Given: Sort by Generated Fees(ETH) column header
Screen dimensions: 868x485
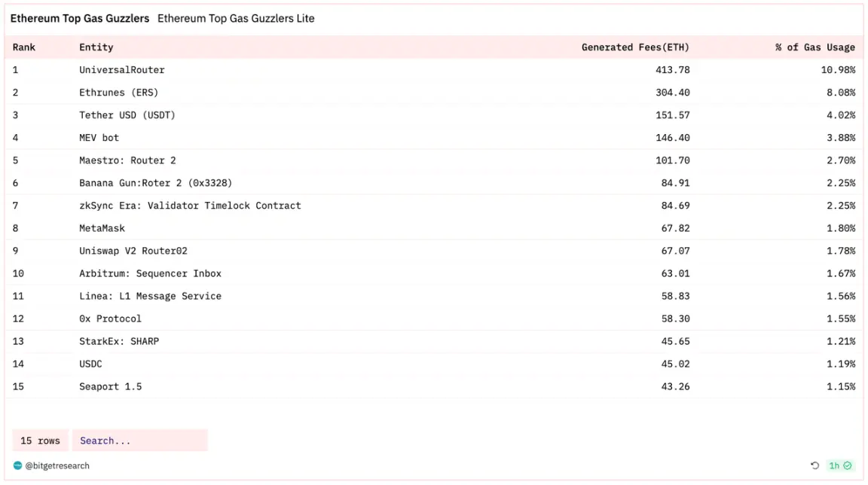Looking at the screenshot, I should (635, 47).
